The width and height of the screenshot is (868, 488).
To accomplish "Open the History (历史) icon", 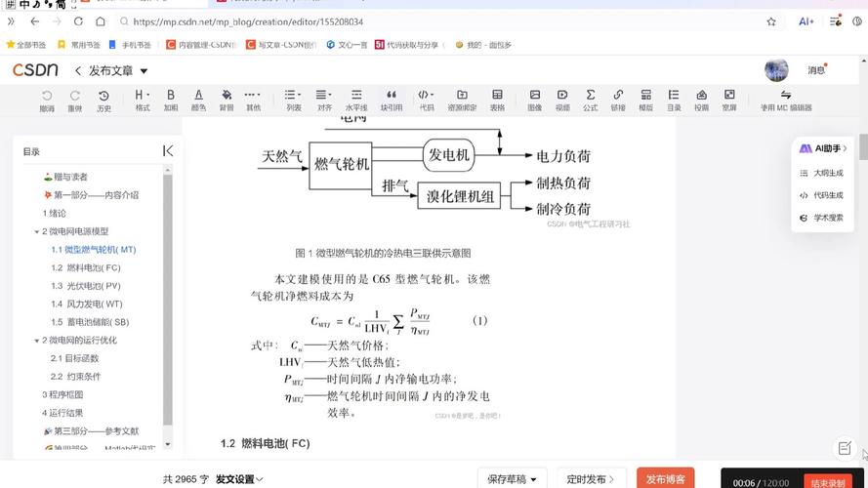I will coord(103,101).
